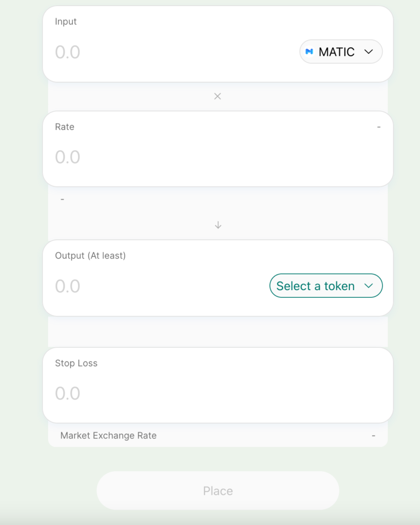Viewport: 420px width, 525px height.
Task: Open the chevron beside Select a token
Action: click(369, 286)
